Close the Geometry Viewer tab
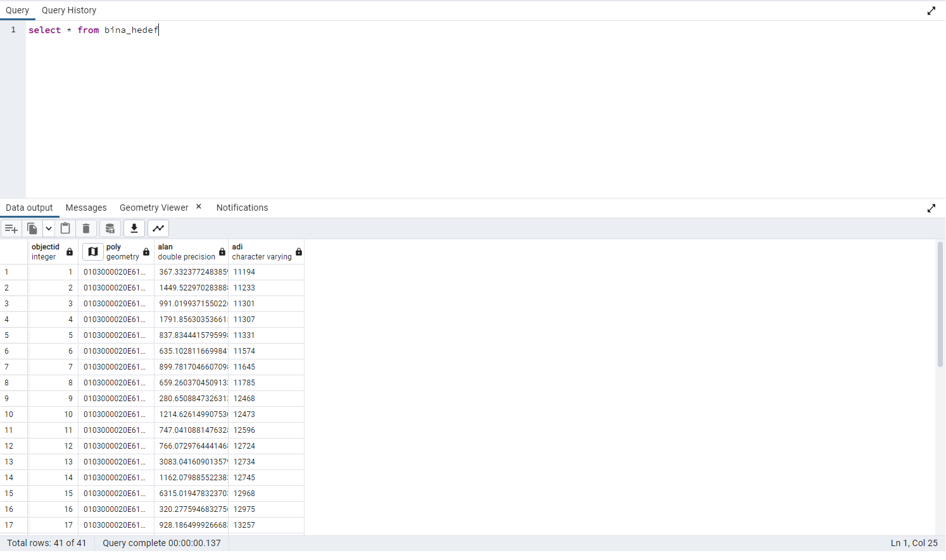This screenshot has width=946, height=560. point(198,207)
